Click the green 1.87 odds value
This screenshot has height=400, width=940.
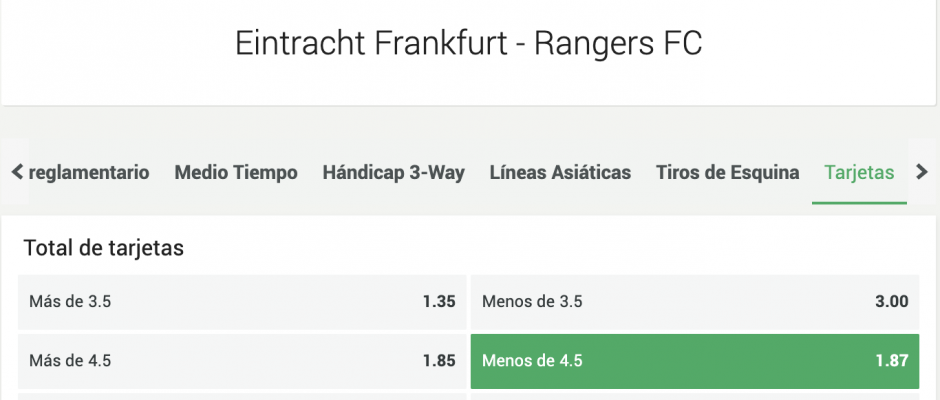click(891, 361)
